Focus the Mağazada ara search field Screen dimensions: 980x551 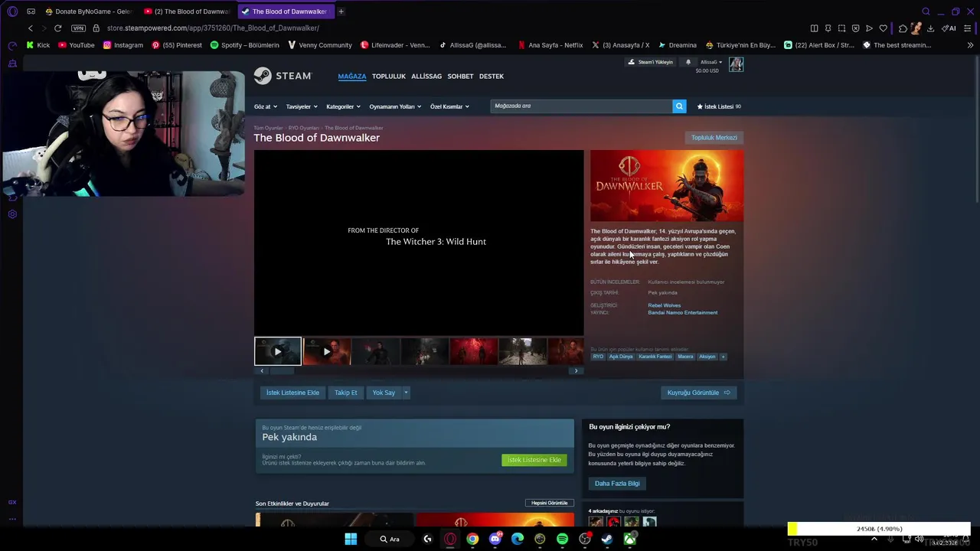coord(582,106)
